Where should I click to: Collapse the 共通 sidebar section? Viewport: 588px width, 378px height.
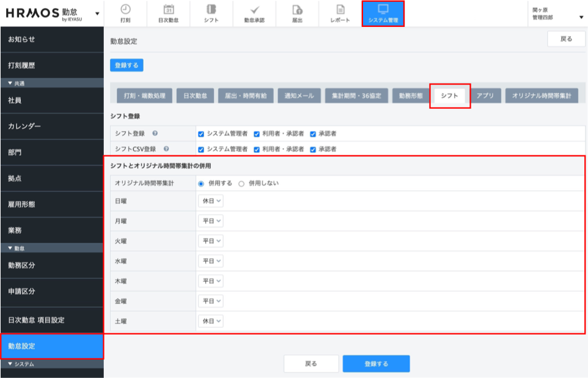(52, 83)
